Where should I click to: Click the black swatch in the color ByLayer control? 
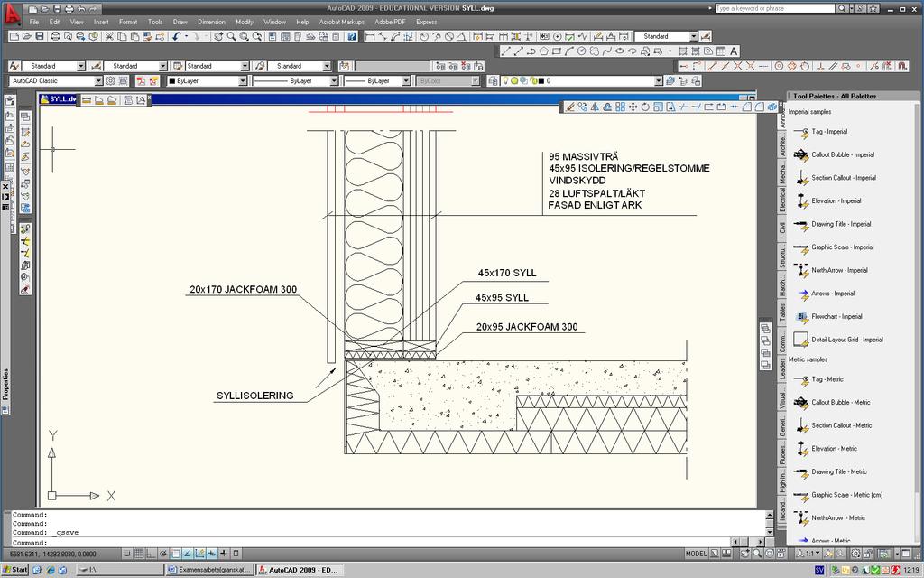coord(172,80)
